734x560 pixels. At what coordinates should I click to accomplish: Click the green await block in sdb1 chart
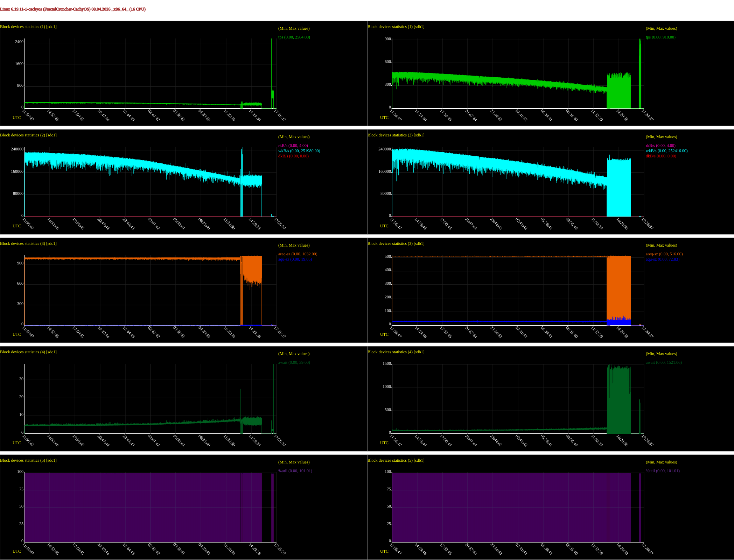[619, 400]
